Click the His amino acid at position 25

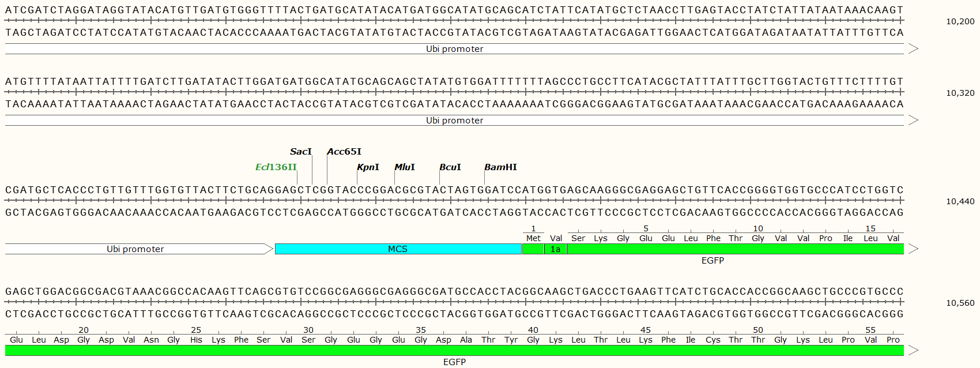[196, 340]
